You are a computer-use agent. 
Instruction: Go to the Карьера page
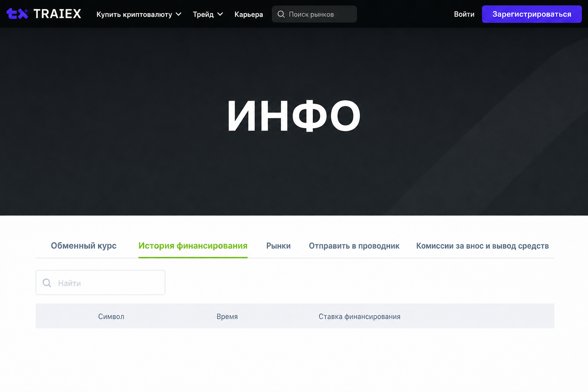coord(249,14)
